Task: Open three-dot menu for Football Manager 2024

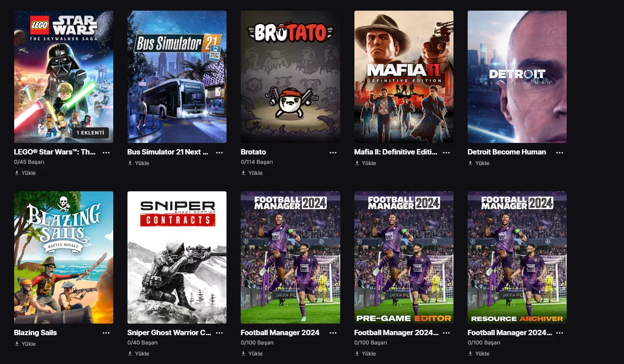Action: tap(333, 333)
